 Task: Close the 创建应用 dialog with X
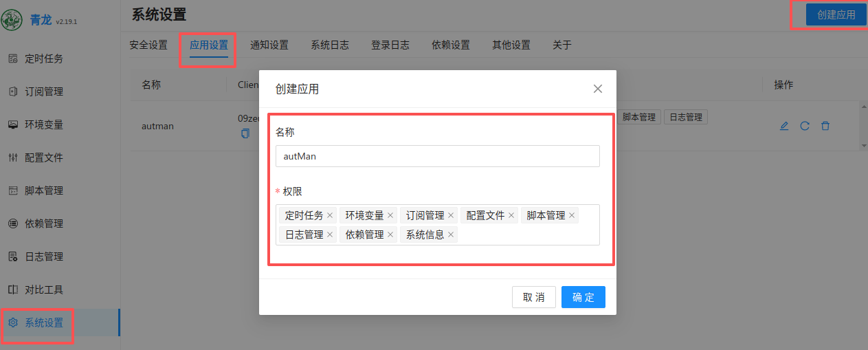(598, 89)
